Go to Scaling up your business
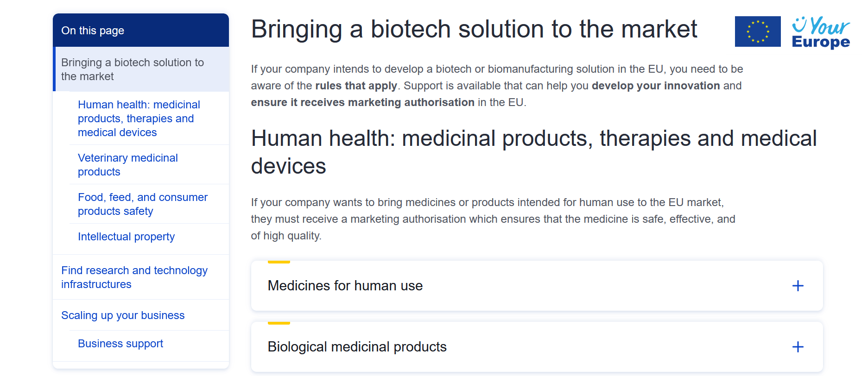Screen dimensions: 868x376 123,315
